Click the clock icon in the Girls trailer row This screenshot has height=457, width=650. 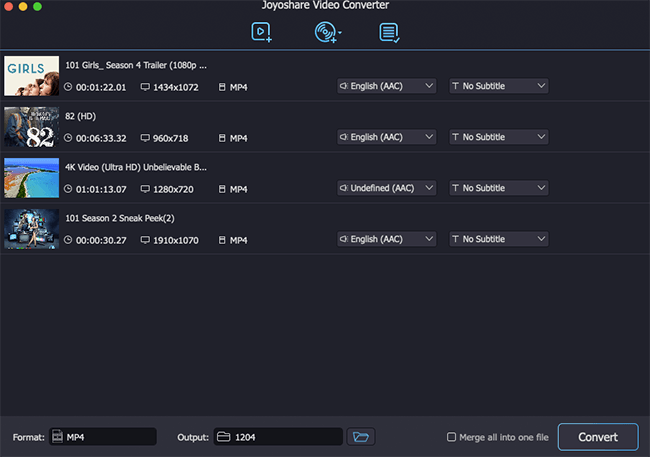68,87
